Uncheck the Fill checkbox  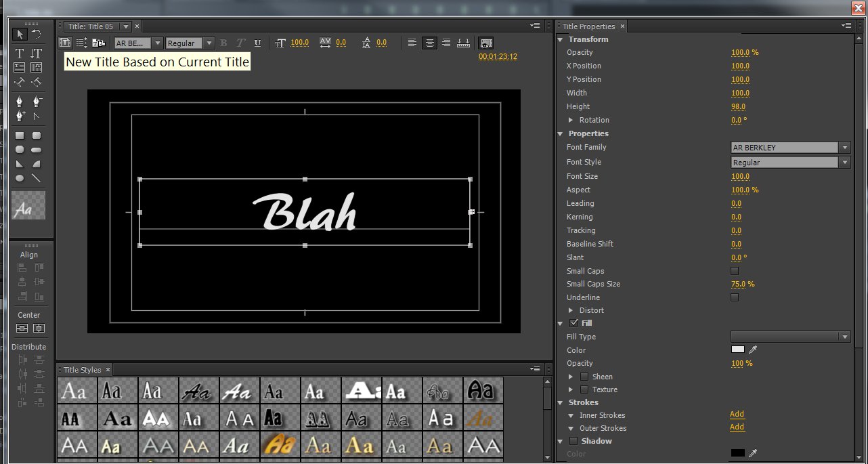pos(574,323)
